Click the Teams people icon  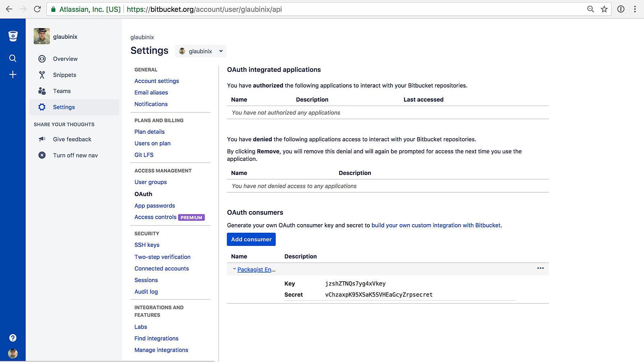tap(42, 91)
